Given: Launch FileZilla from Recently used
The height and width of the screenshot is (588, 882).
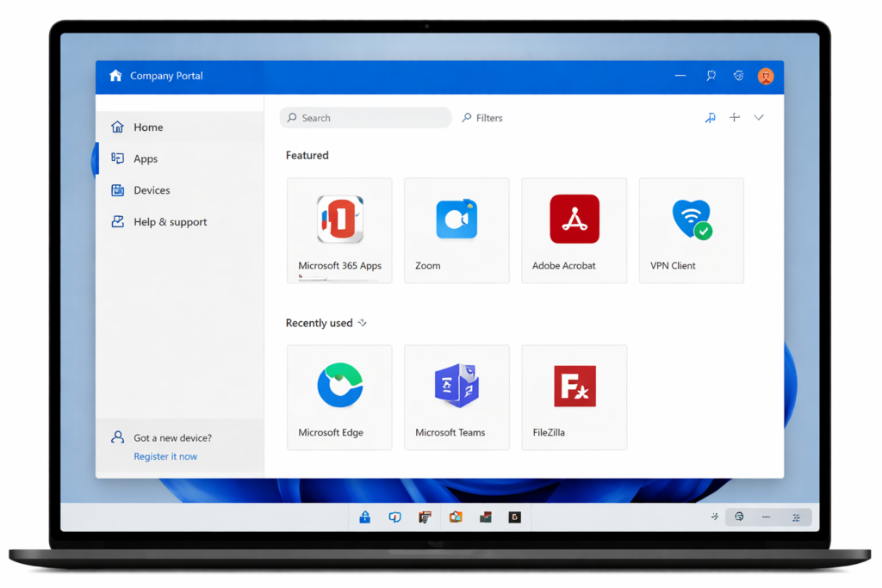Looking at the screenshot, I should pos(574,396).
